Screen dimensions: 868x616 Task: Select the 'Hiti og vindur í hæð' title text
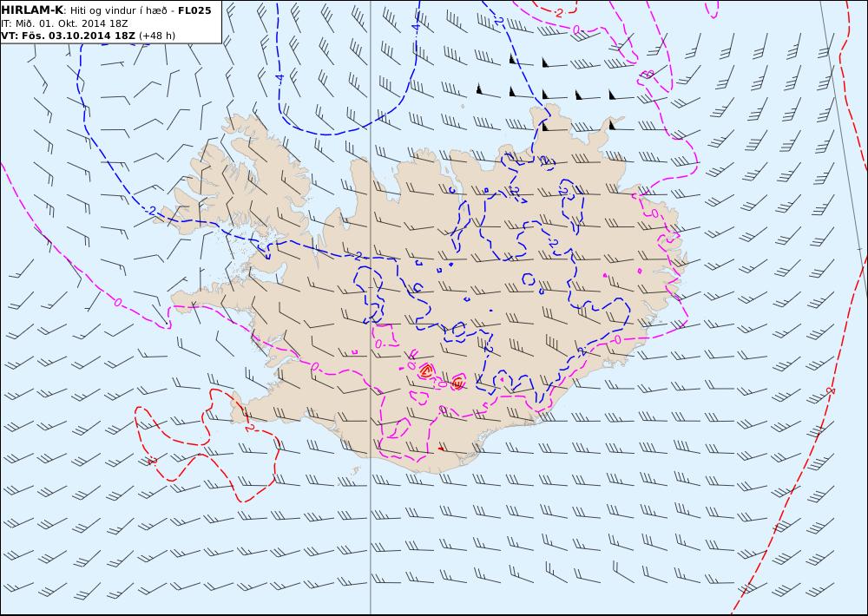click(x=118, y=10)
